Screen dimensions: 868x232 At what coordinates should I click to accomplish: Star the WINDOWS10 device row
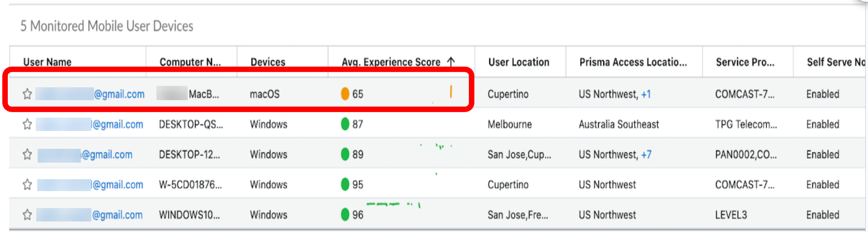(x=27, y=215)
